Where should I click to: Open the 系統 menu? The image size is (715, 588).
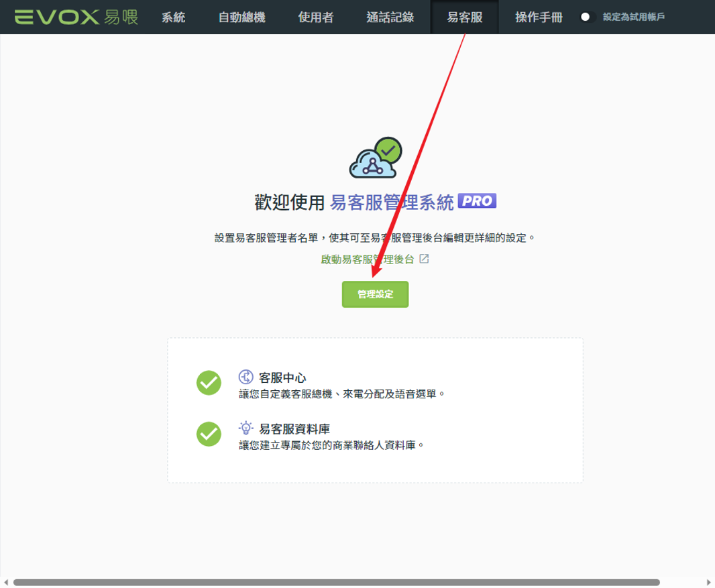point(173,17)
